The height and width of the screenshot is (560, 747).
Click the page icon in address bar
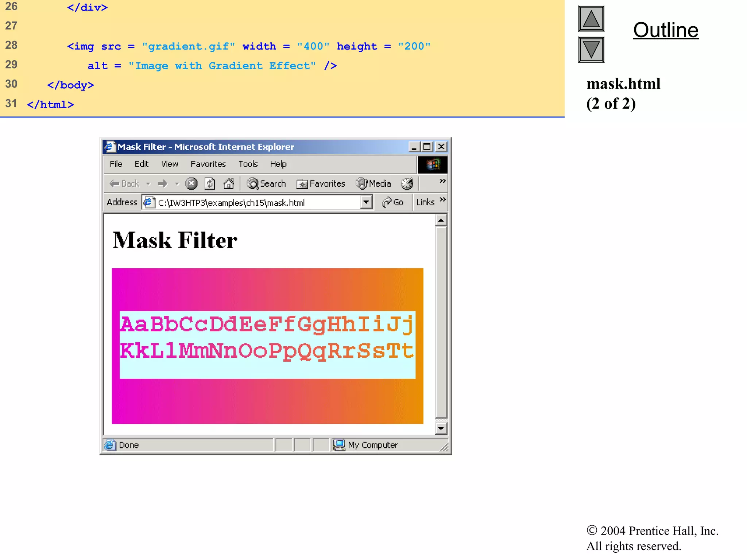tap(149, 202)
